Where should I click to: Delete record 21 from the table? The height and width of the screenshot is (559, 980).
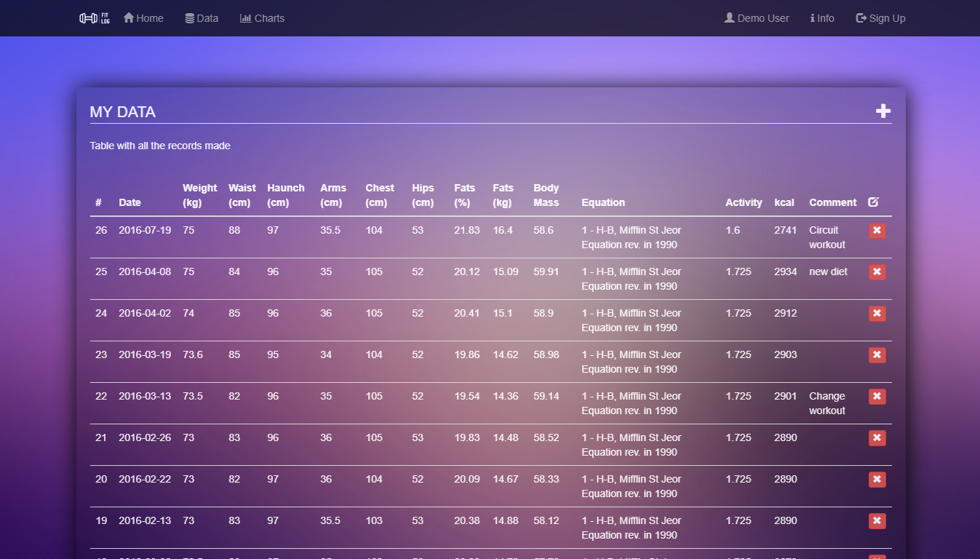tap(877, 438)
